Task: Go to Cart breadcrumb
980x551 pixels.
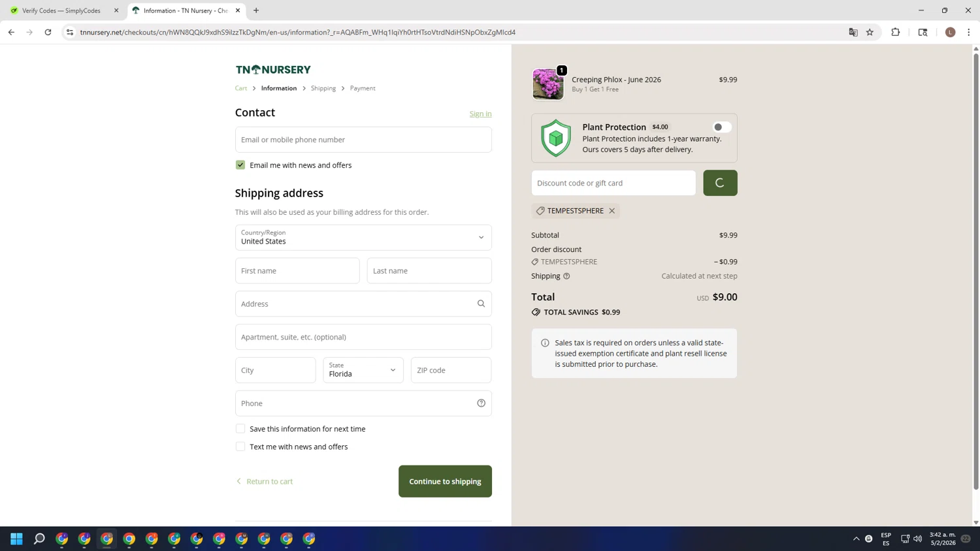Action: point(241,88)
